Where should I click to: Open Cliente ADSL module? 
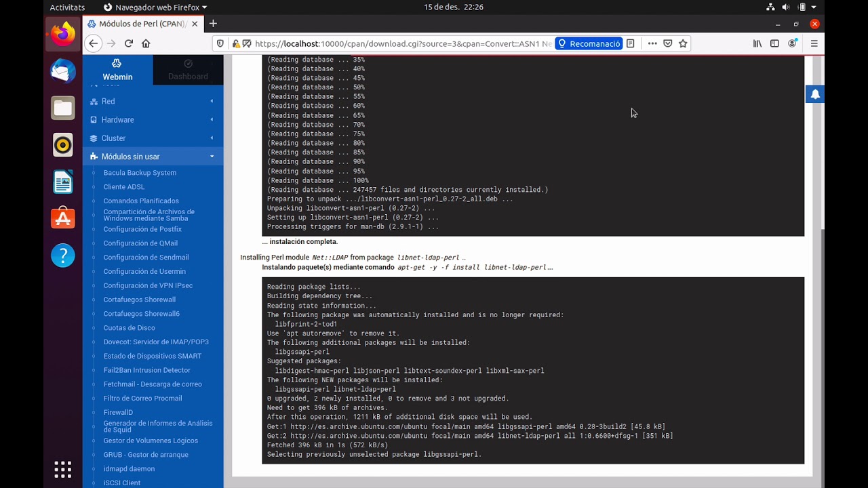tap(124, 187)
